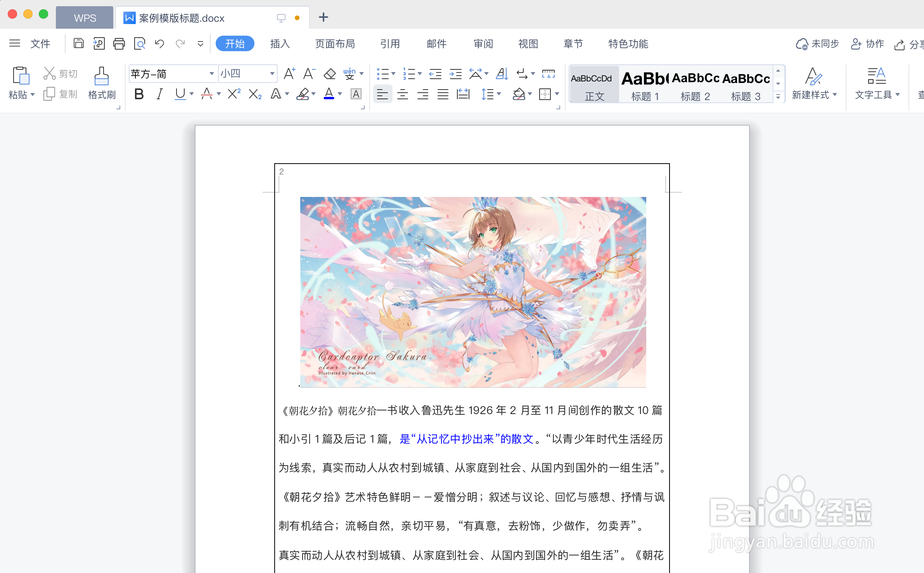Decrease paragraph indent
The height and width of the screenshot is (573, 924).
435,74
